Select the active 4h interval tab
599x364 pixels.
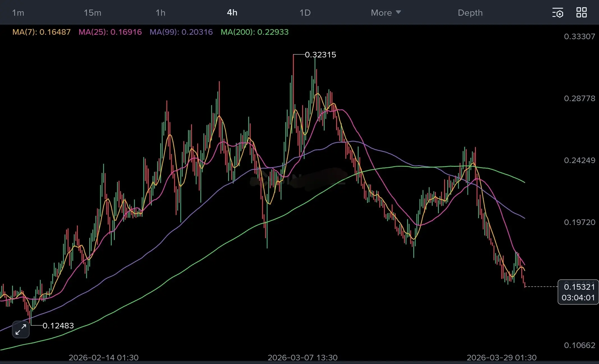coord(232,13)
